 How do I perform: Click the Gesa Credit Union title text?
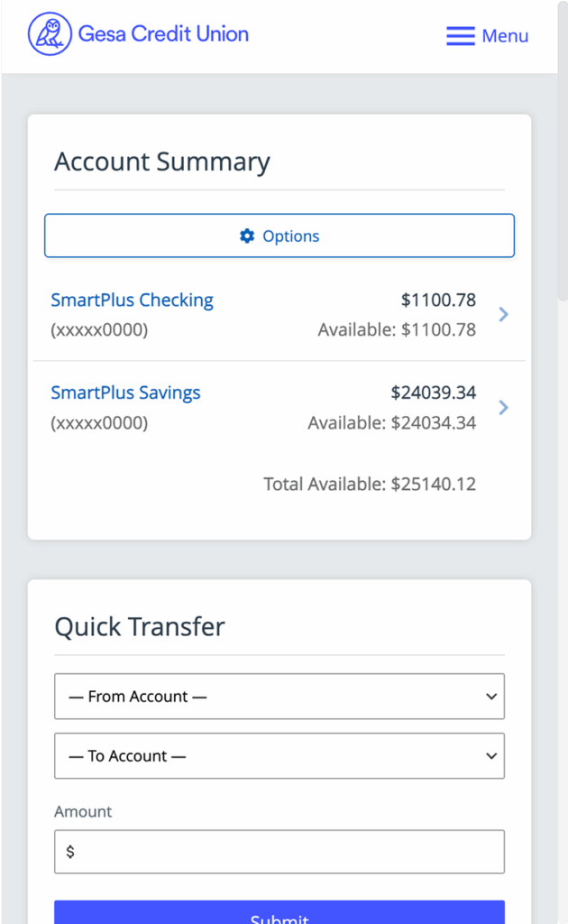(163, 34)
